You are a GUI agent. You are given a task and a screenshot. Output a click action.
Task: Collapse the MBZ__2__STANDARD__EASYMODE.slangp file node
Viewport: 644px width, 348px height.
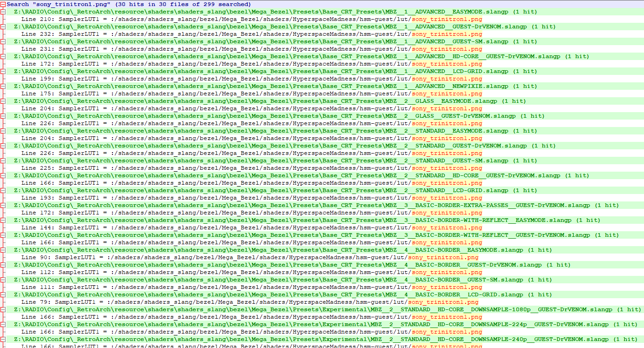click(3, 131)
